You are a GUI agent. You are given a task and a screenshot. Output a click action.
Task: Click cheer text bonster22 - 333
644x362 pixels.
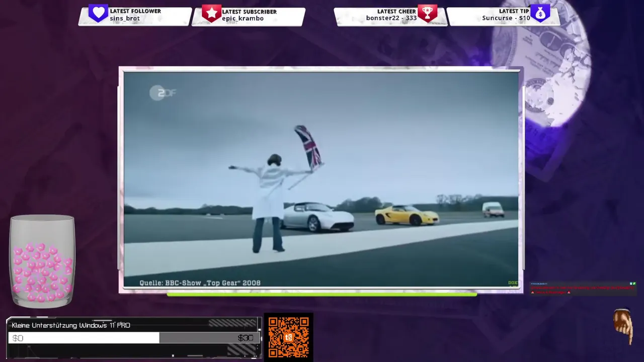391,18
